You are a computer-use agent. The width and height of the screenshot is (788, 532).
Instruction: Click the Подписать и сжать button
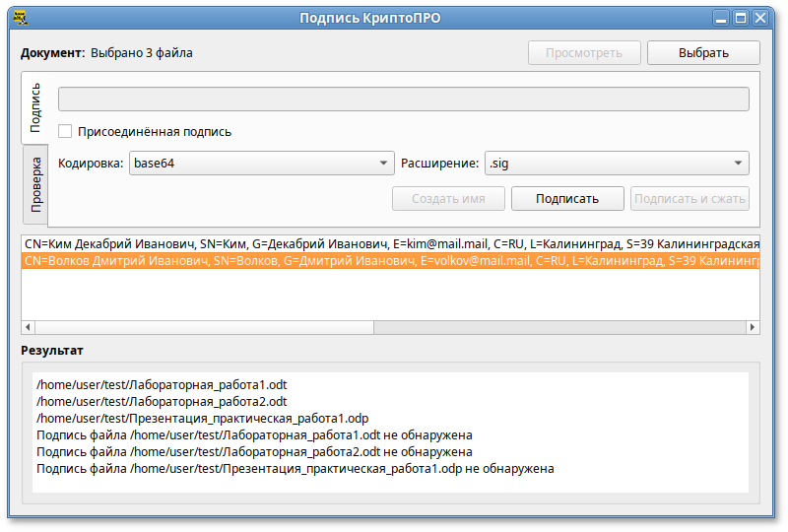[x=689, y=198]
